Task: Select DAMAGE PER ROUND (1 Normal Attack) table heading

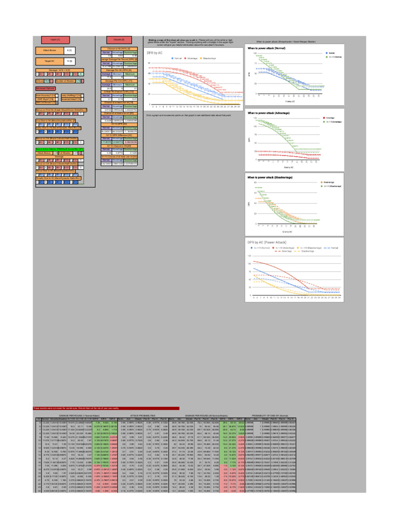Action: tap(79, 415)
